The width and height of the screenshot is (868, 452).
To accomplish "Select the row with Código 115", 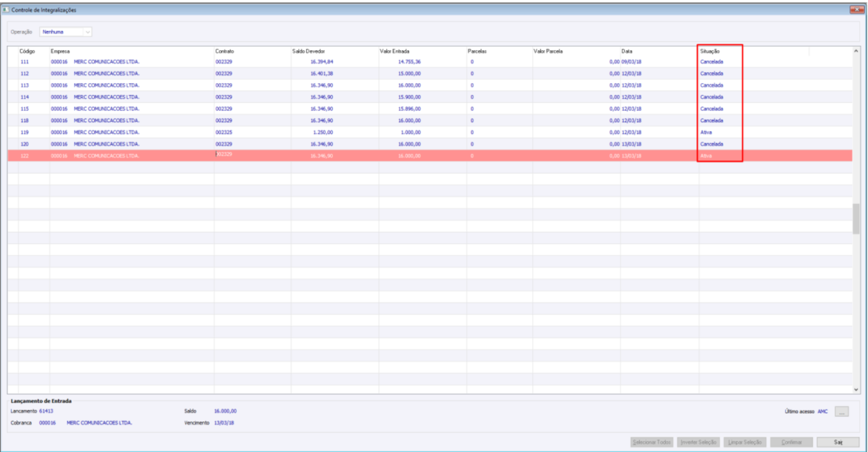I will pyautogui.click(x=430, y=109).
